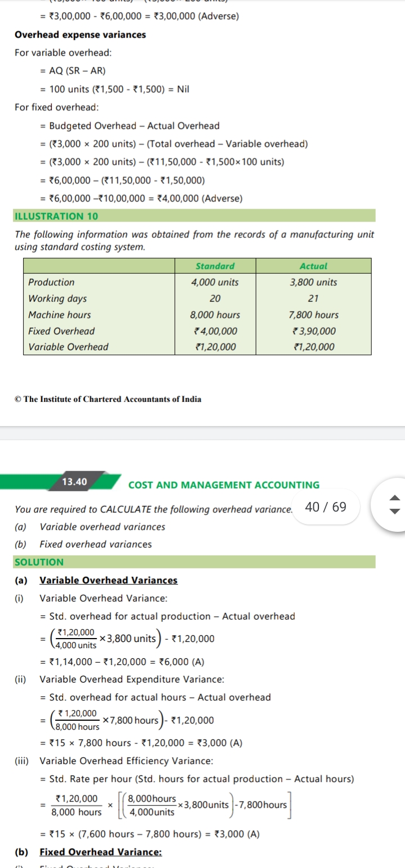Click the underlined Variable Overhead Variances heading
The width and height of the screenshot is (405, 868).
(109, 580)
